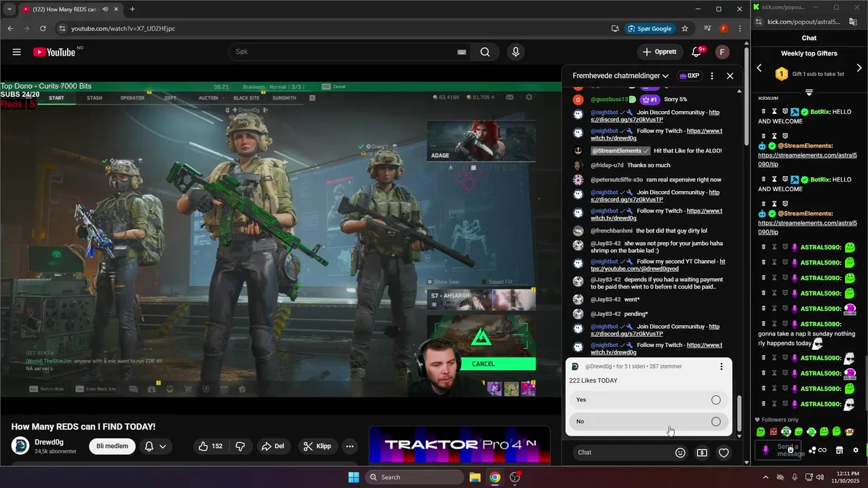868x488 pixels.
Task: Click CANCEL in the game video
Action: (x=484, y=364)
